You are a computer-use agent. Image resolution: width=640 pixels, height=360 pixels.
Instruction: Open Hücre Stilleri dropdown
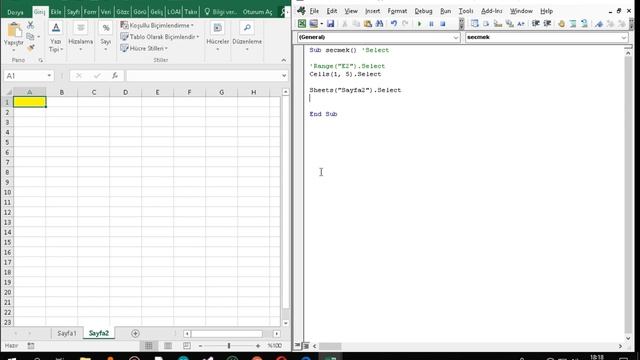point(144,48)
